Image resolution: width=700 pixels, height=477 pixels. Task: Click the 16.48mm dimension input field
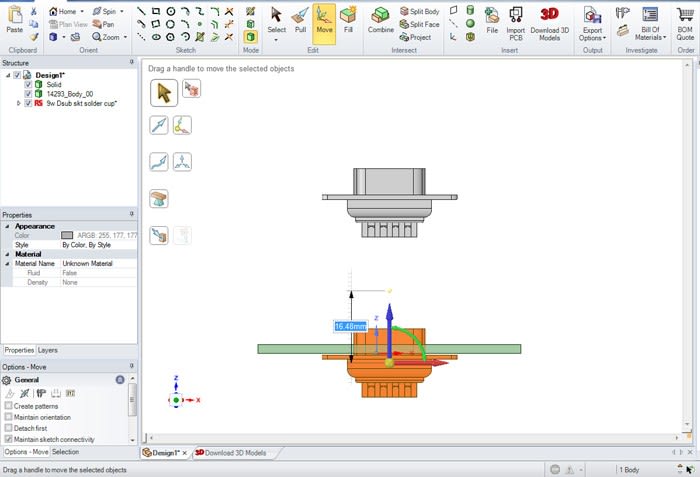[350, 326]
